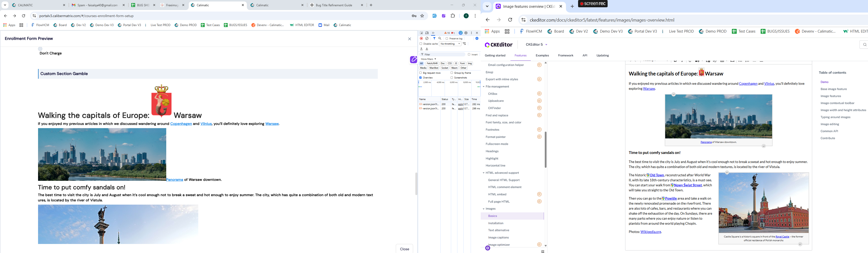Enable the Screenshots checkbox in Network panel

(x=452, y=77)
